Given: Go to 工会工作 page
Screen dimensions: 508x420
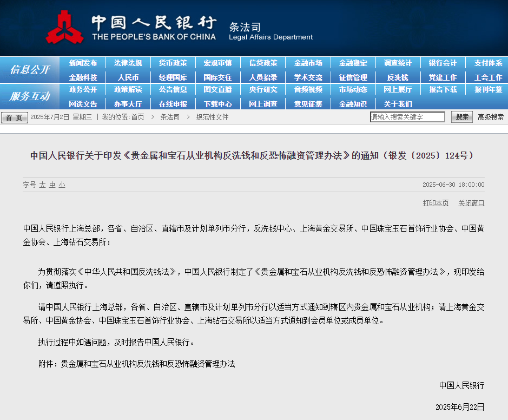Looking at the screenshot, I should pyautogui.click(x=488, y=77).
